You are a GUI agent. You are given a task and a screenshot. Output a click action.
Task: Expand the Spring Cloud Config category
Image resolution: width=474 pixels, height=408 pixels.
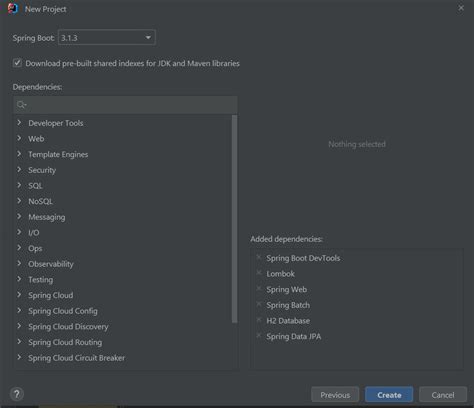(19, 311)
